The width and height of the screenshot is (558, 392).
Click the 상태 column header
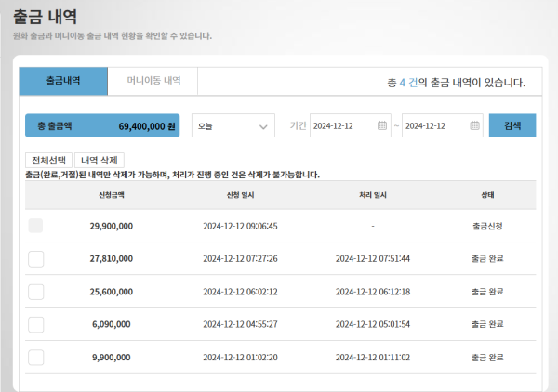pos(488,195)
